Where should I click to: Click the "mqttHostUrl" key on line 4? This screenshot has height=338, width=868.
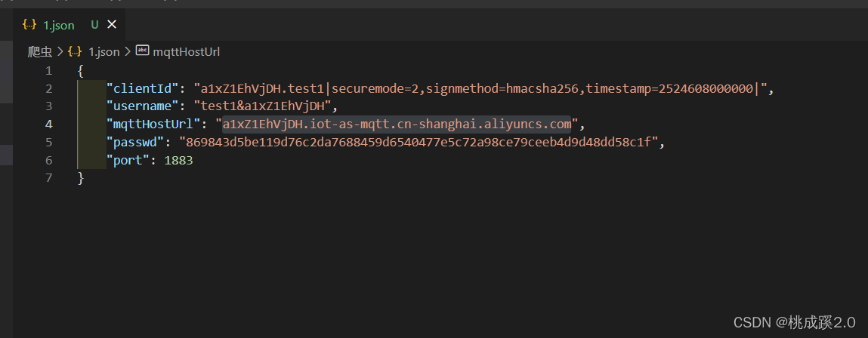[155, 124]
